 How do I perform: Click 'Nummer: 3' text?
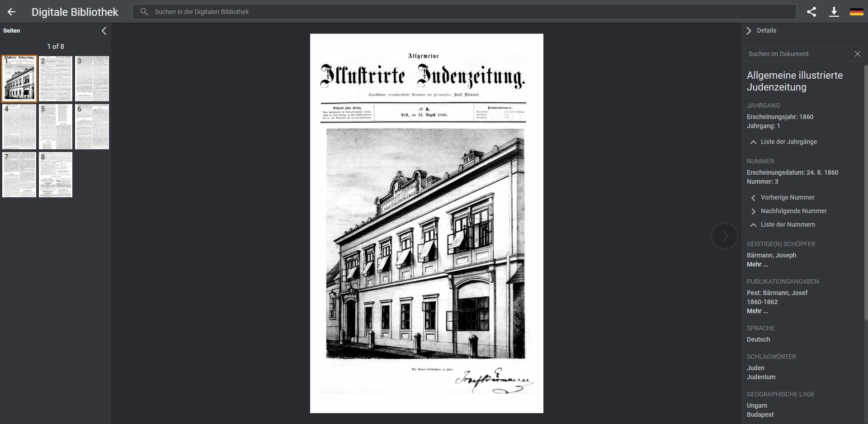tap(762, 181)
